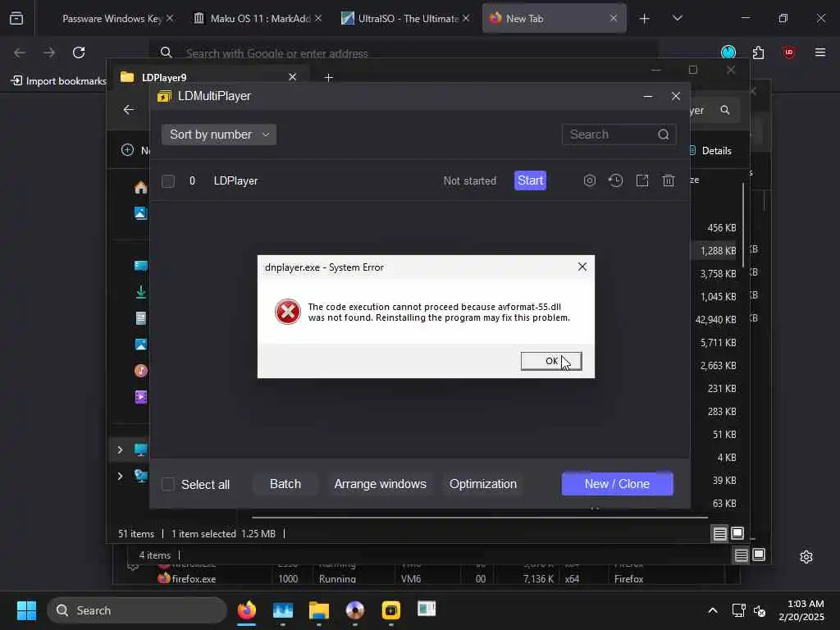
Task: Click New / Clone button
Action: (x=617, y=484)
